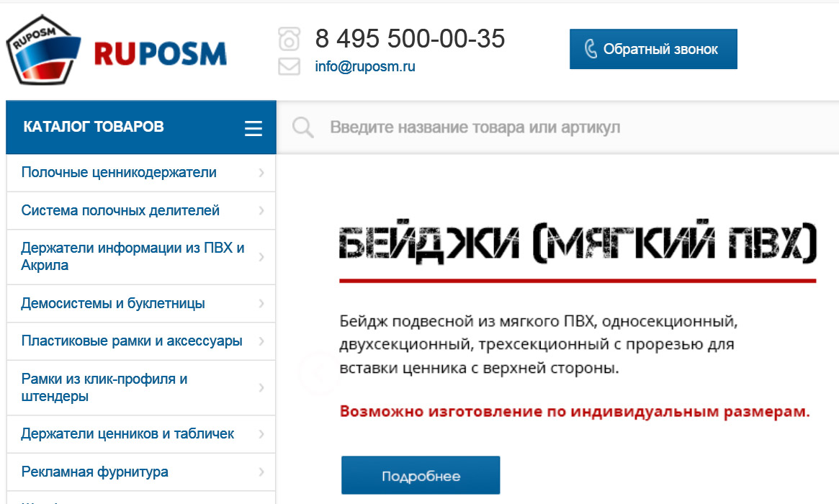This screenshot has height=504, width=839.
Task: Click the Обратный звонок button
Action: [653, 49]
